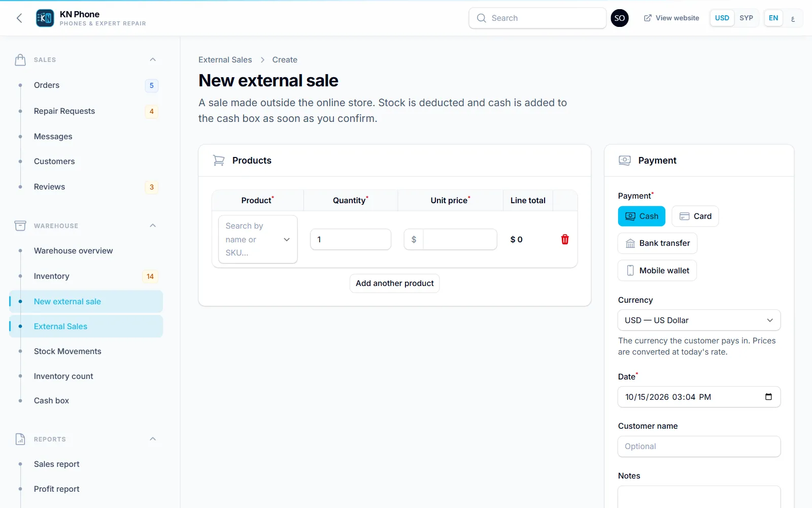
Task: Open the USD — US Dollar currency dropdown
Action: (699, 320)
